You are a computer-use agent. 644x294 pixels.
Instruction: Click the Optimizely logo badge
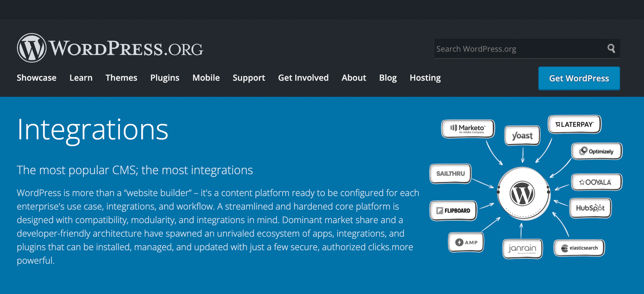[597, 151]
